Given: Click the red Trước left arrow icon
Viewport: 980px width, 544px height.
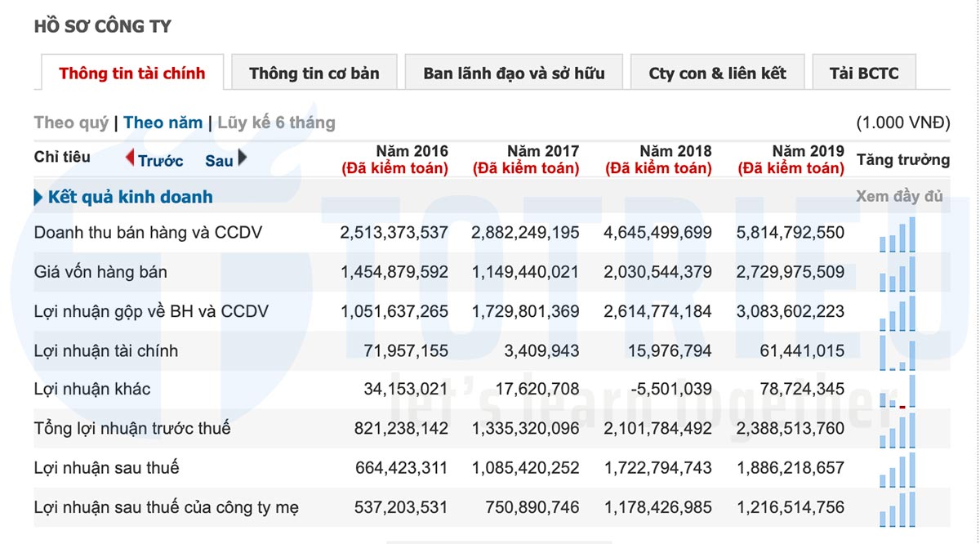Looking at the screenshot, I should 130,158.
